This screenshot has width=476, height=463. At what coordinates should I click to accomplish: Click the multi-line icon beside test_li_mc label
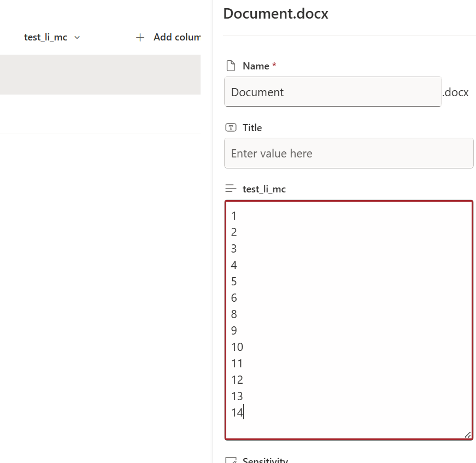(231, 189)
